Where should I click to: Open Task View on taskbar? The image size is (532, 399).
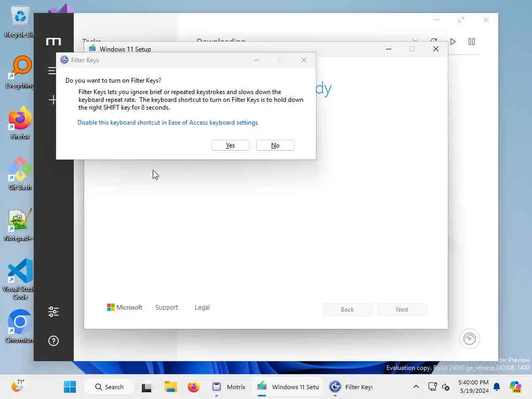[x=147, y=387]
